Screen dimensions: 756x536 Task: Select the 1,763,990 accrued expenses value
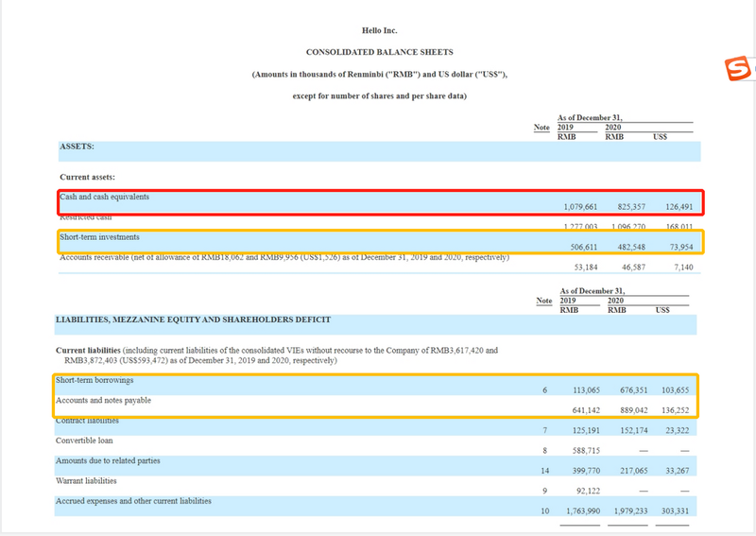[x=583, y=510]
